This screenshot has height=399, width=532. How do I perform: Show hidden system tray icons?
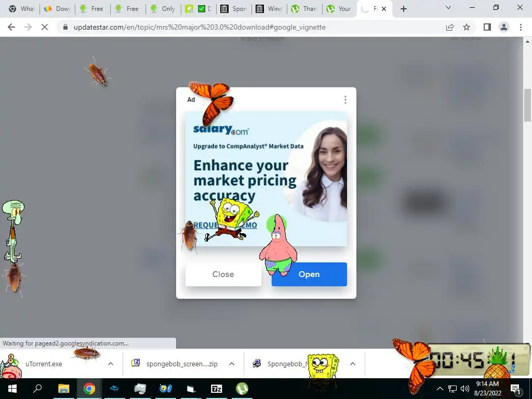(440, 389)
